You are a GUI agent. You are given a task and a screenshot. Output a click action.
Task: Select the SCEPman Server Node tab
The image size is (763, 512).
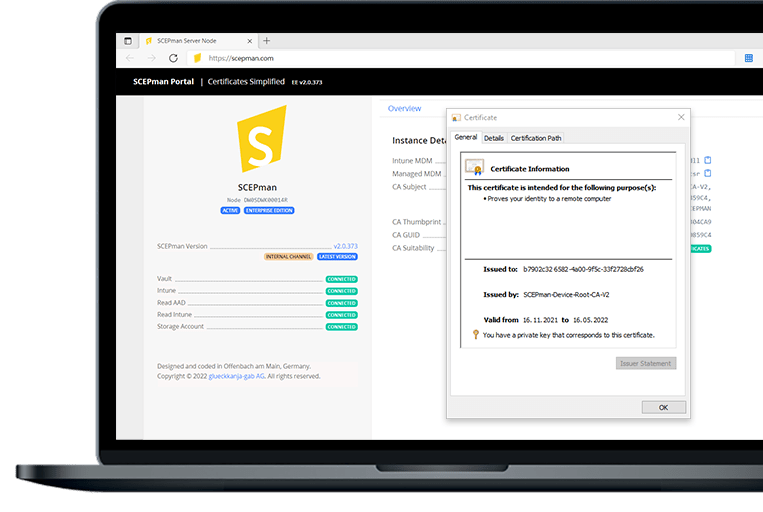[x=198, y=41]
